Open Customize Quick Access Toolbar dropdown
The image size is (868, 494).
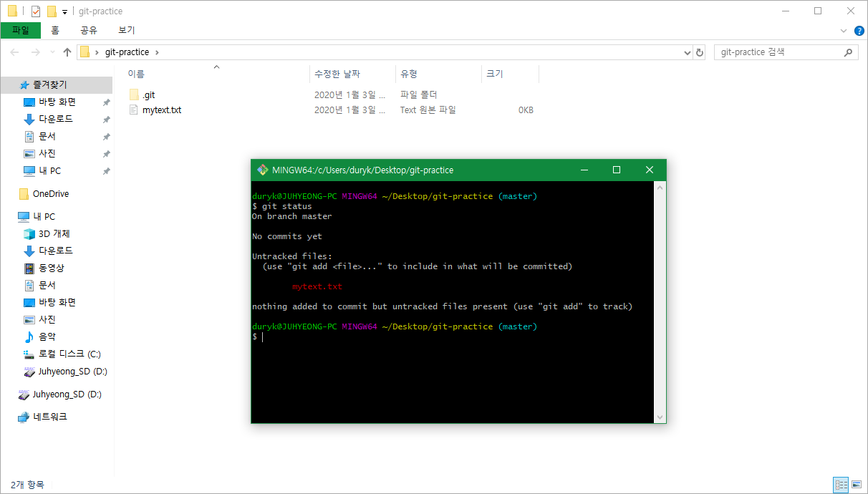click(x=64, y=11)
